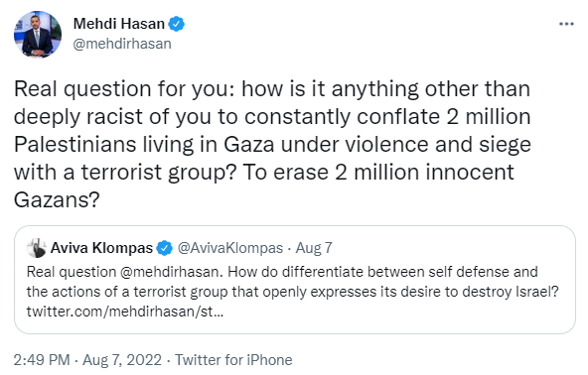The image size is (588, 375).
Task: Click the 2:49 PM timestamp
Action: (42, 360)
